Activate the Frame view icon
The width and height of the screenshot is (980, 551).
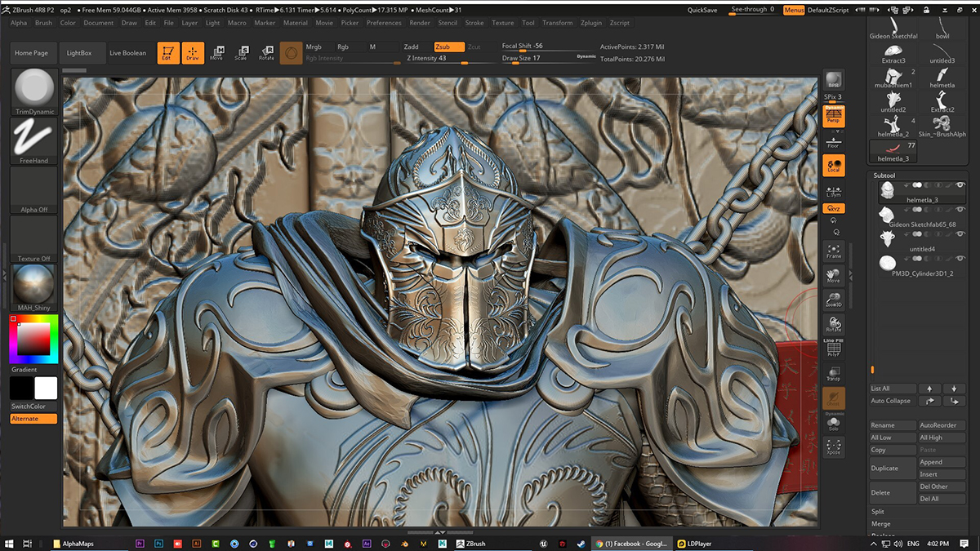point(833,251)
